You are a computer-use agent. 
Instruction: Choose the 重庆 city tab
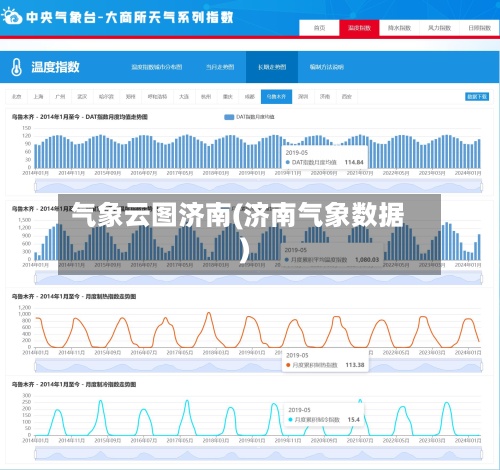pos(228,97)
